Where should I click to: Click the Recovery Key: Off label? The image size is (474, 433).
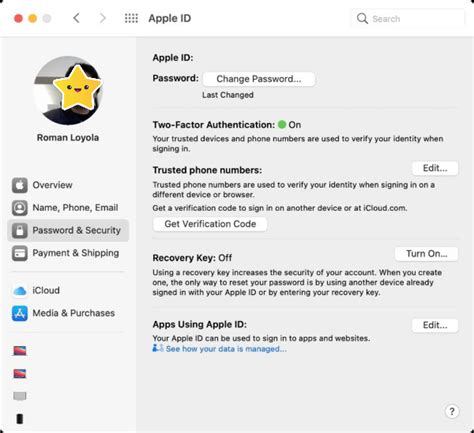pyautogui.click(x=192, y=258)
